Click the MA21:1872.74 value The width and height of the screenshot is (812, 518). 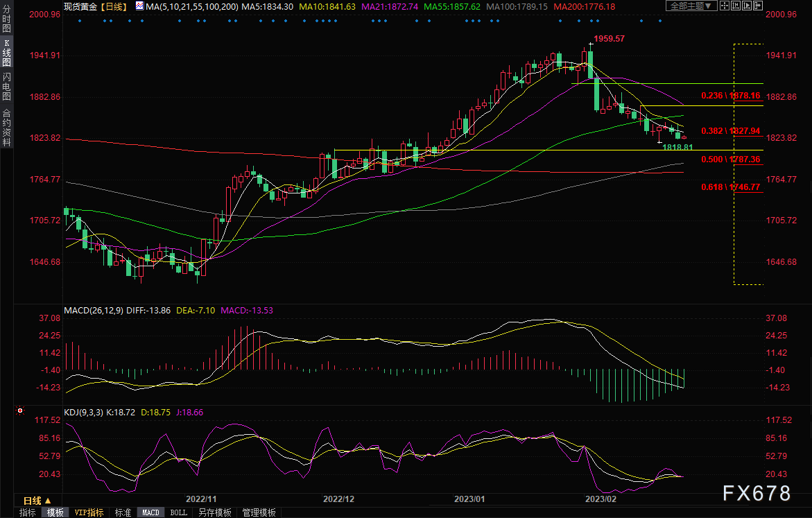[390, 7]
